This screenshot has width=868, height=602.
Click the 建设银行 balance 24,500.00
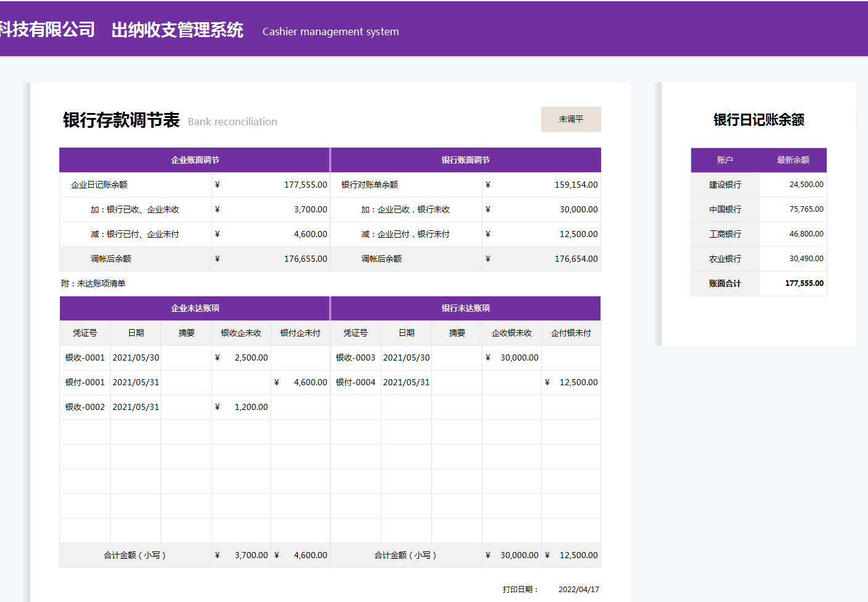click(803, 184)
